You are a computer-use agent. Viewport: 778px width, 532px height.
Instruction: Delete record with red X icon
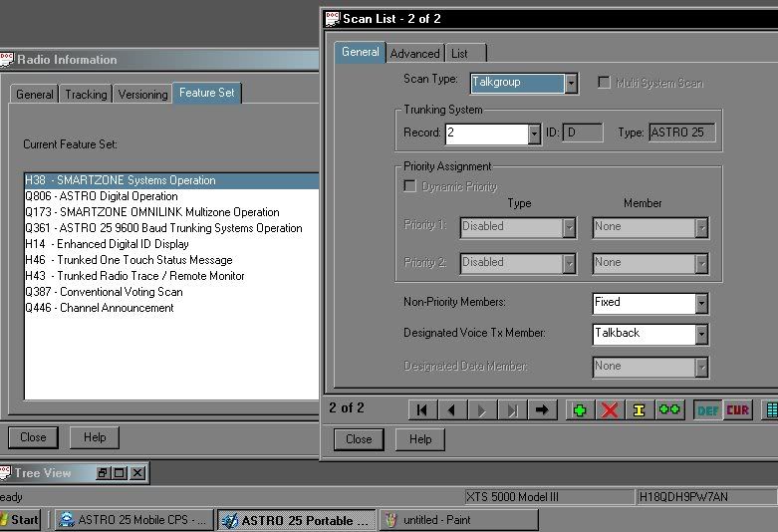[610, 410]
